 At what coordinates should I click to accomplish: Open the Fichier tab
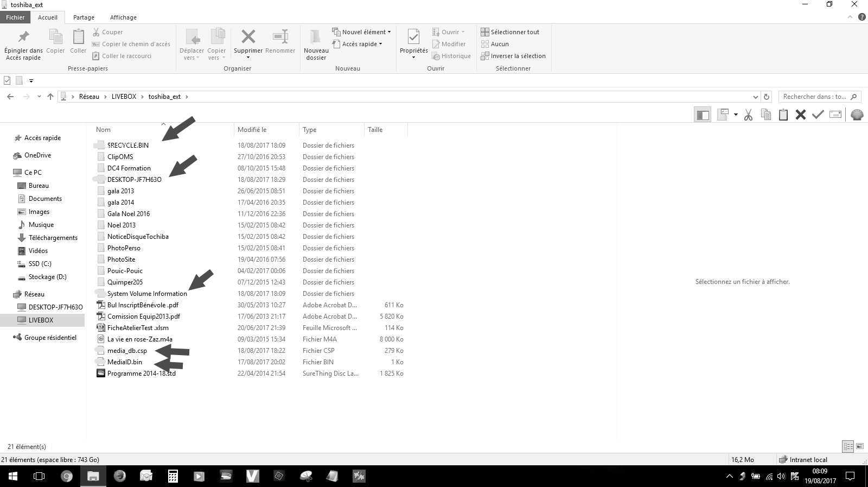[x=15, y=17]
